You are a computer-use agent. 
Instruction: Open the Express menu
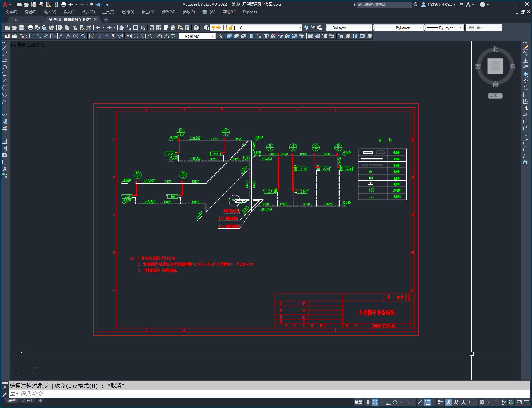[x=250, y=12]
